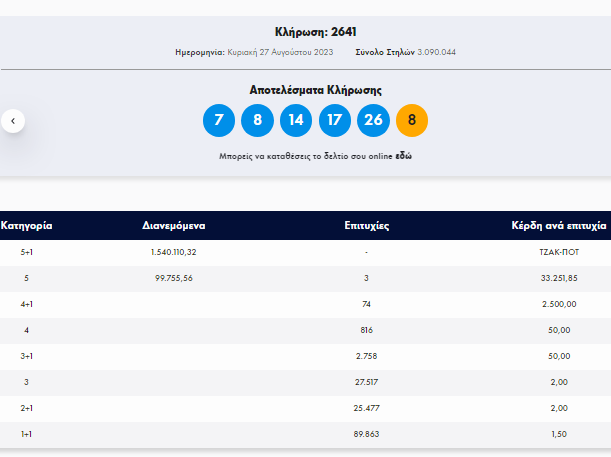Select the 5+1 category row

306,252
